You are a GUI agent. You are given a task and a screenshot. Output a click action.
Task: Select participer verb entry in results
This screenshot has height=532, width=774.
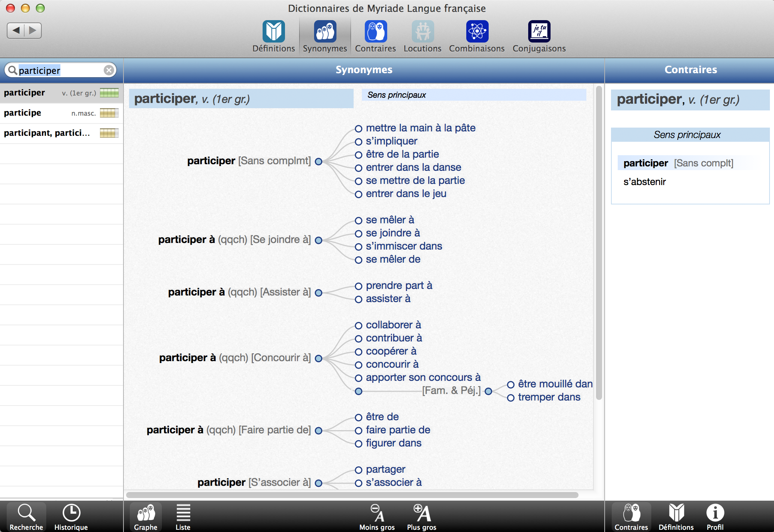pos(62,93)
